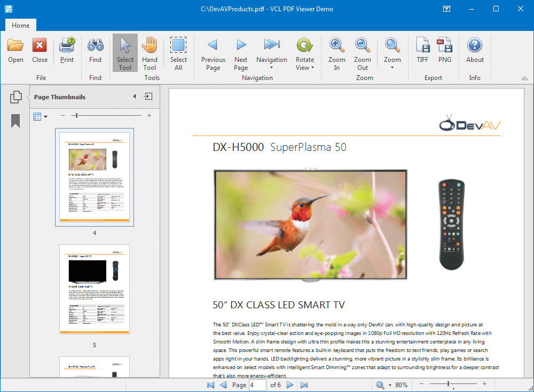Click status bar zoom magnifier icon
Image resolution: width=534 pixels, height=392 pixels.
380,385
